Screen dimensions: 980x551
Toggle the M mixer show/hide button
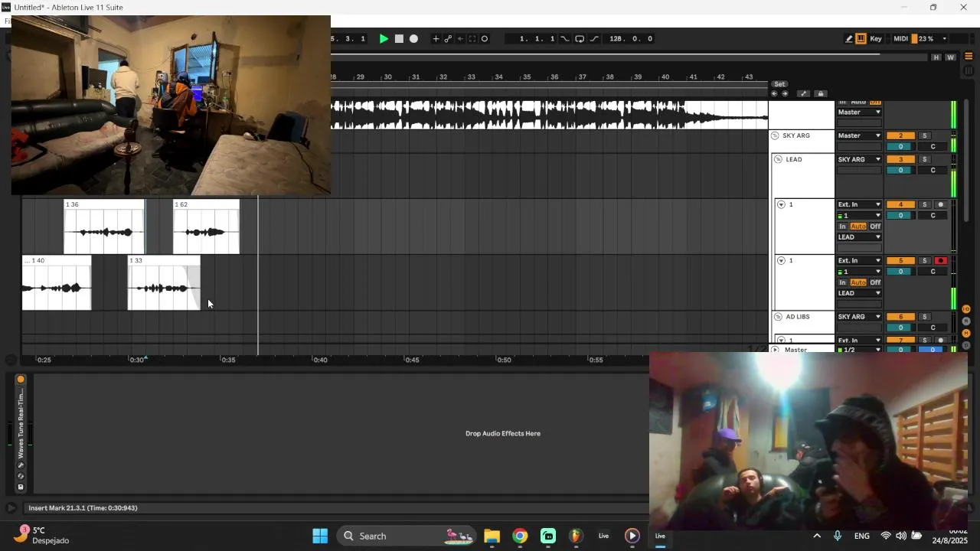click(x=966, y=334)
